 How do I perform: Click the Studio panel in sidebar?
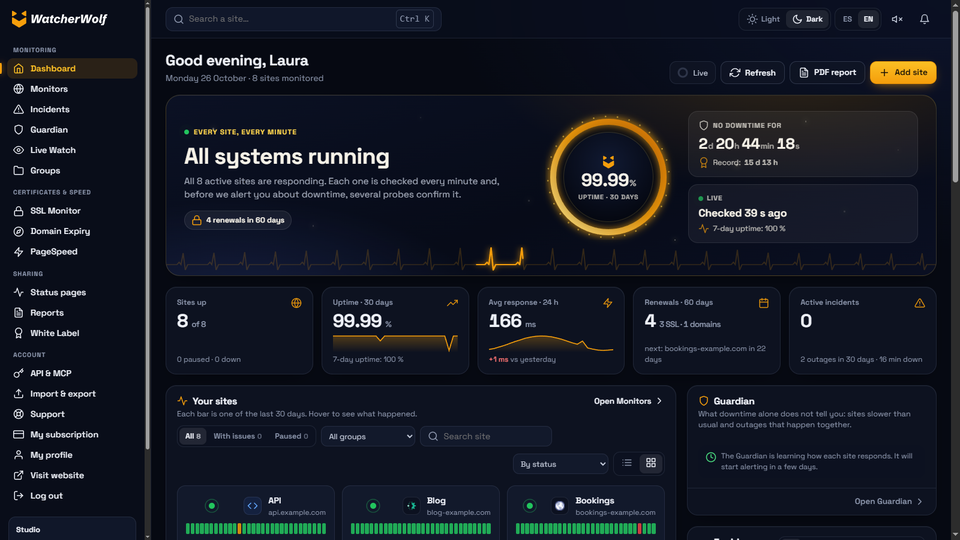click(72, 528)
